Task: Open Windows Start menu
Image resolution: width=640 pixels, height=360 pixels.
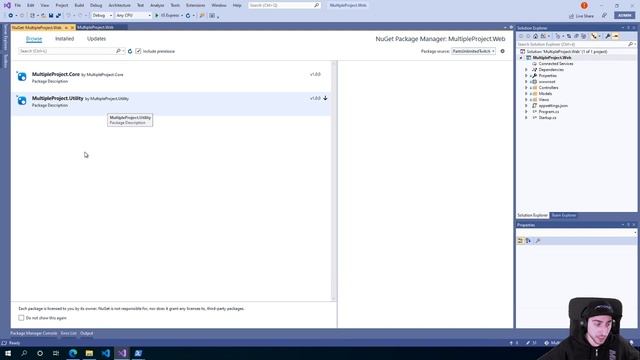Action: point(8,353)
